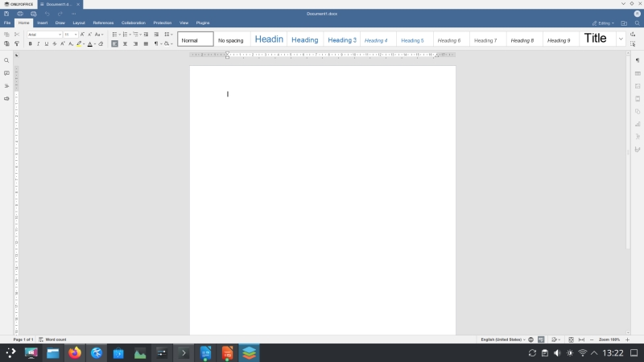Toggle italic text formatting

tap(38, 43)
